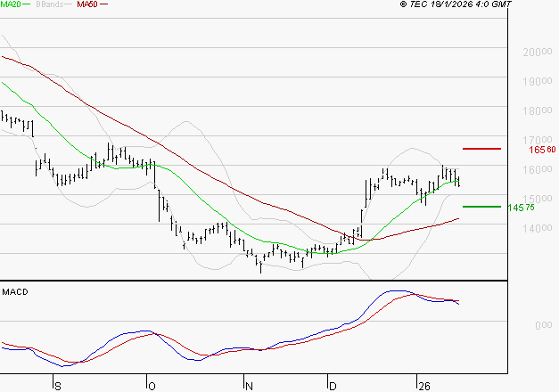559x392 pixels.
Task: Click the MACD panel label
Action: (15, 292)
